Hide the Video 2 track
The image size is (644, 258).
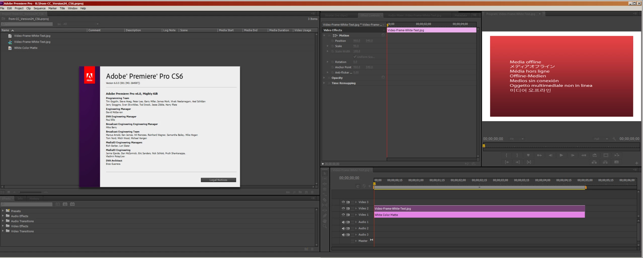343,208
